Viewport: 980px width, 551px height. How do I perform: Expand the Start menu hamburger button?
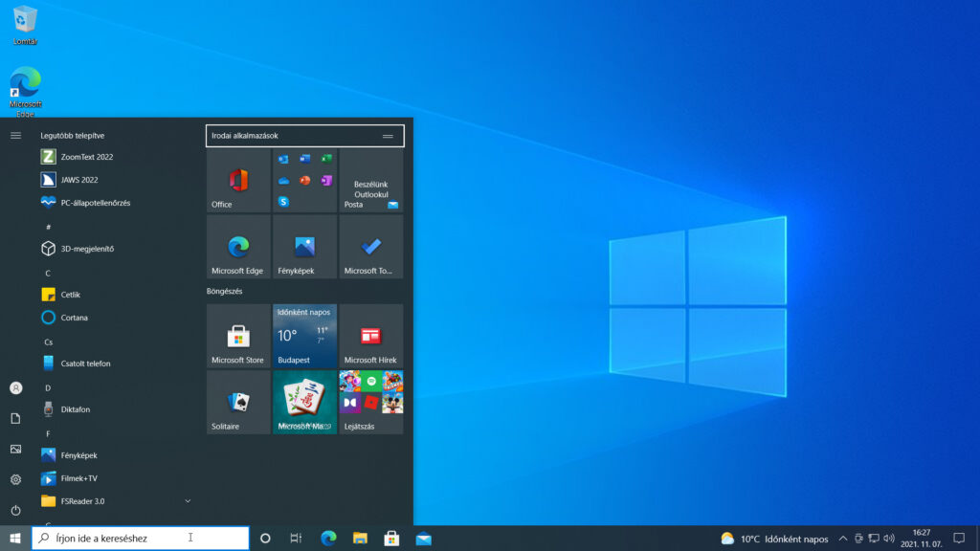click(15, 136)
